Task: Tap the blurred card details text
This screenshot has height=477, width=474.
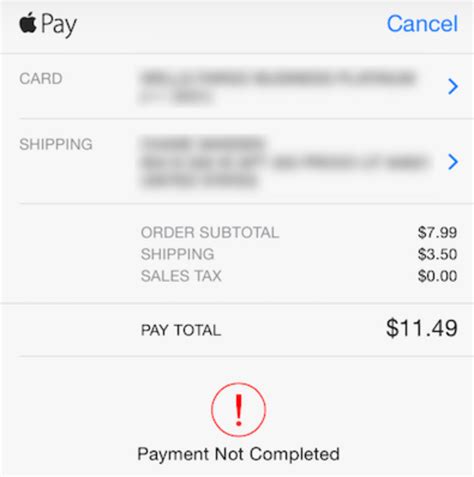Action: (x=277, y=87)
